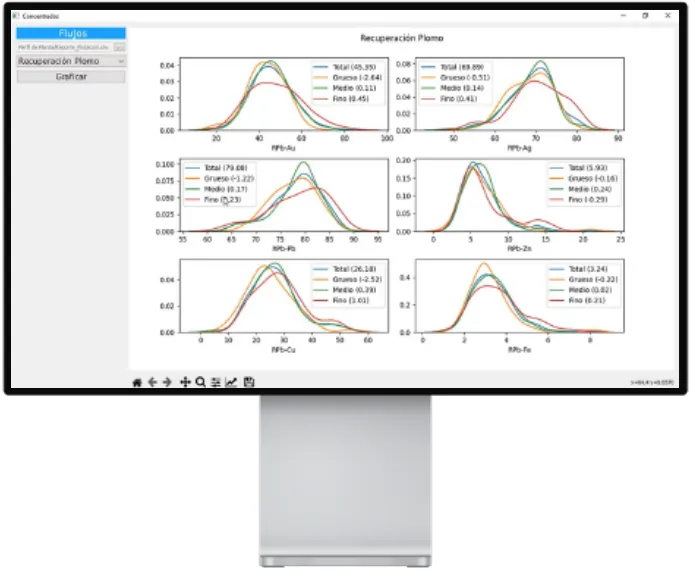691x572 pixels.
Task: Go forward to next plot view
Action: point(166,381)
